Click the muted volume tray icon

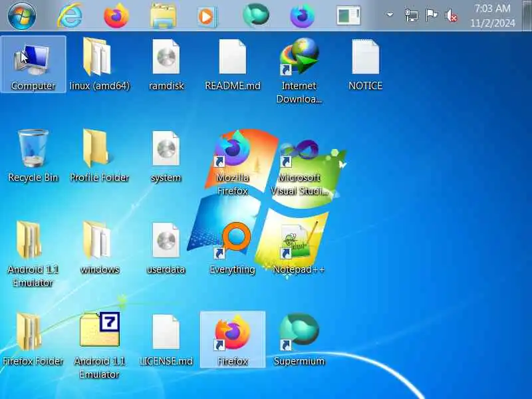click(x=451, y=15)
